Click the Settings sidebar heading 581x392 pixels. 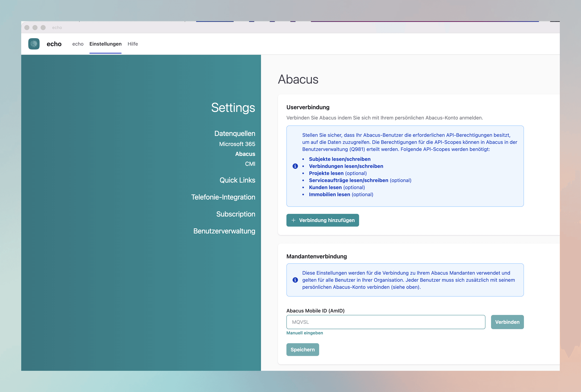pyautogui.click(x=233, y=108)
